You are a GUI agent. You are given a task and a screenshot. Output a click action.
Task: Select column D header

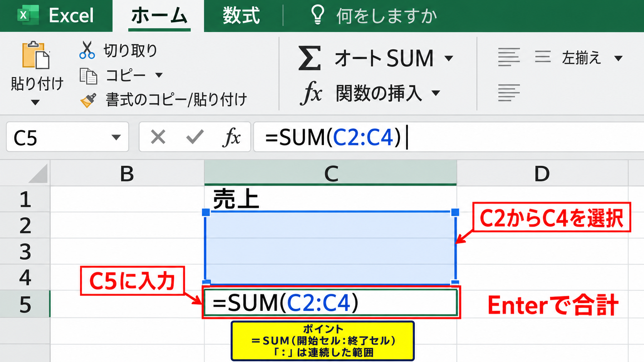(542, 173)
